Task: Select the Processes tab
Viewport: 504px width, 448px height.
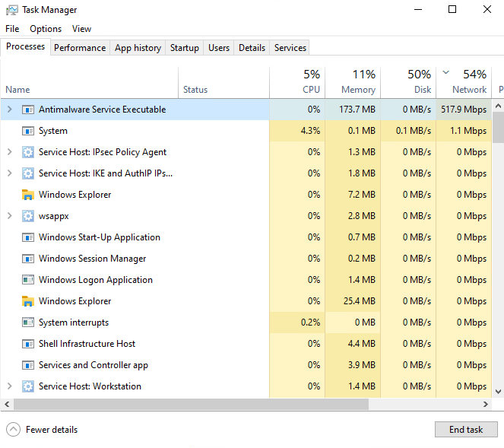Action: coord(25,46)
